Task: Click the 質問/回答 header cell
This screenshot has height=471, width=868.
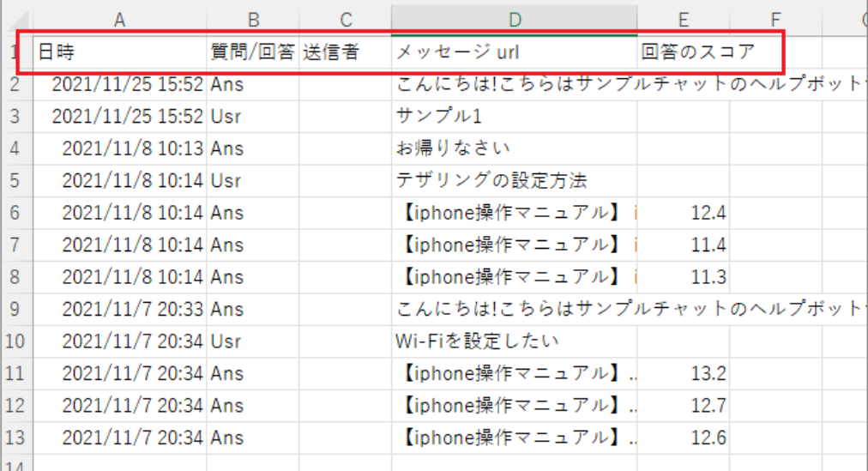Action: click(x=252, y=52)
